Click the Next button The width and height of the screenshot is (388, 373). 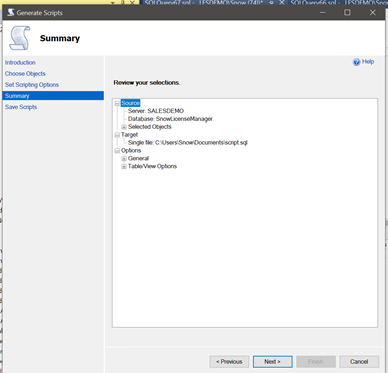(273, 362)
